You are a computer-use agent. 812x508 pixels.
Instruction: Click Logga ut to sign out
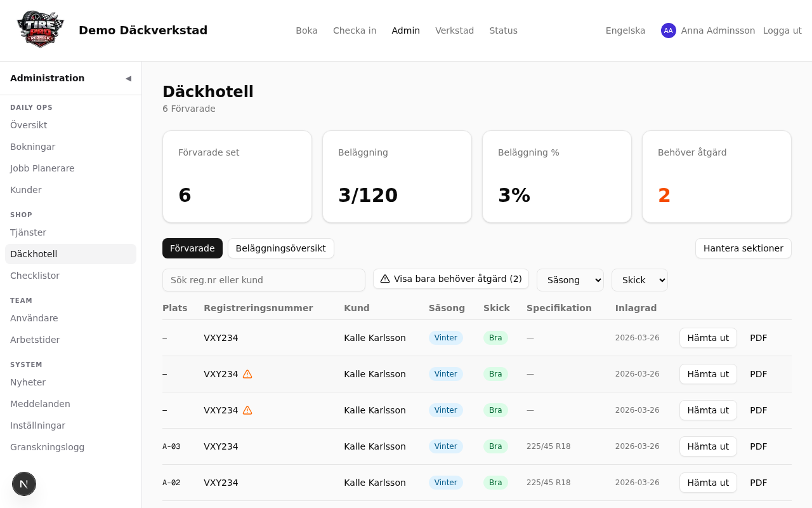(782, 30)
